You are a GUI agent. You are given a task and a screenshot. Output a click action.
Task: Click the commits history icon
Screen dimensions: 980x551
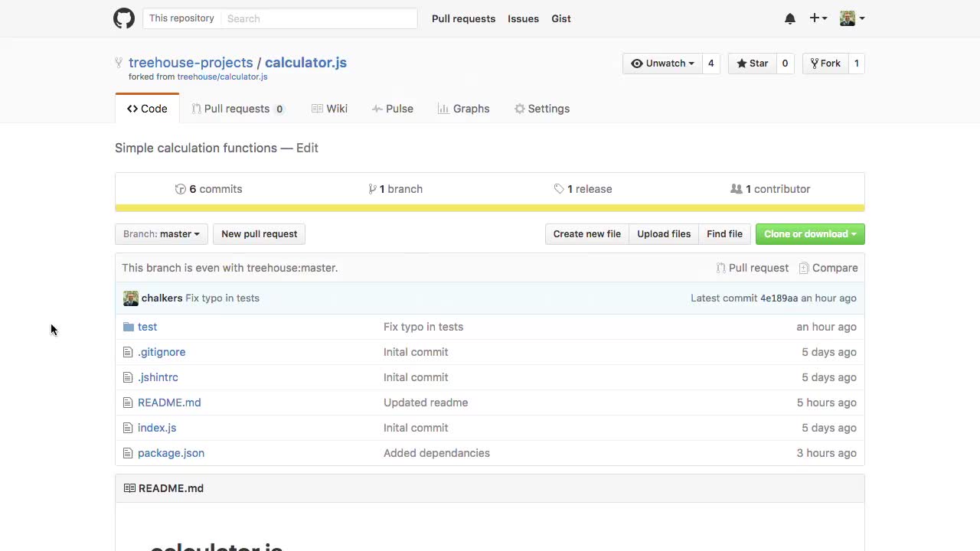point(181,189)
